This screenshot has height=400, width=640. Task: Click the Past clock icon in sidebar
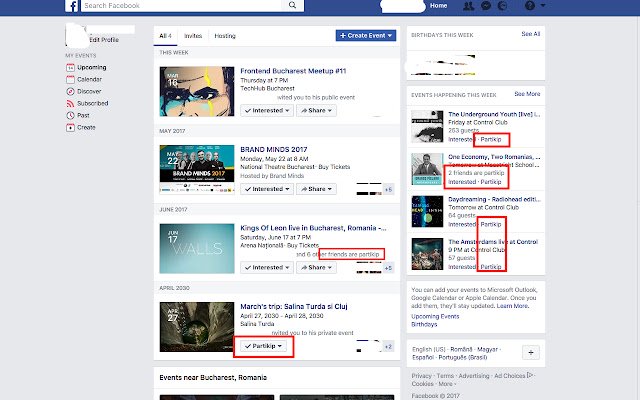pyautogui.click(x=70, y=116)
